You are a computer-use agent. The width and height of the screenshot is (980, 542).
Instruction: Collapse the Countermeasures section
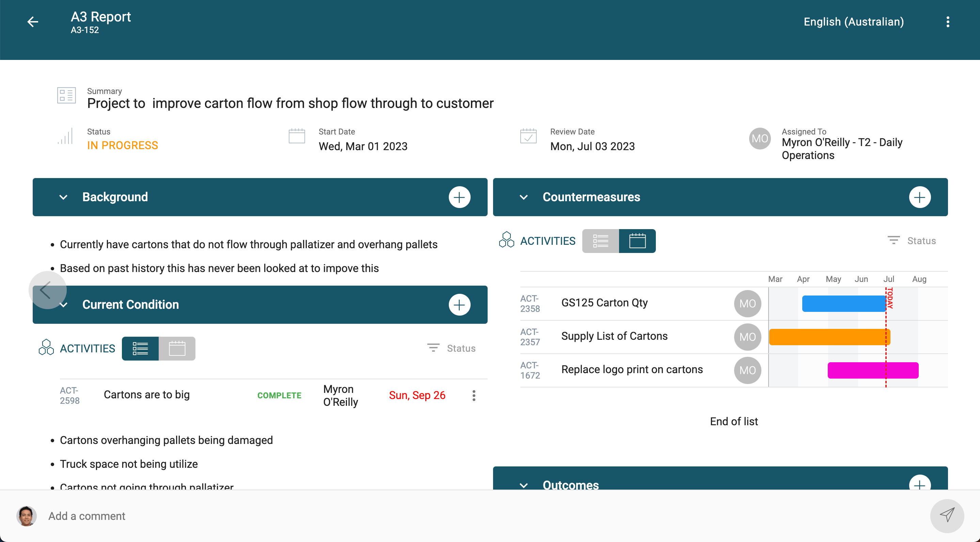(x=524, y=197)
